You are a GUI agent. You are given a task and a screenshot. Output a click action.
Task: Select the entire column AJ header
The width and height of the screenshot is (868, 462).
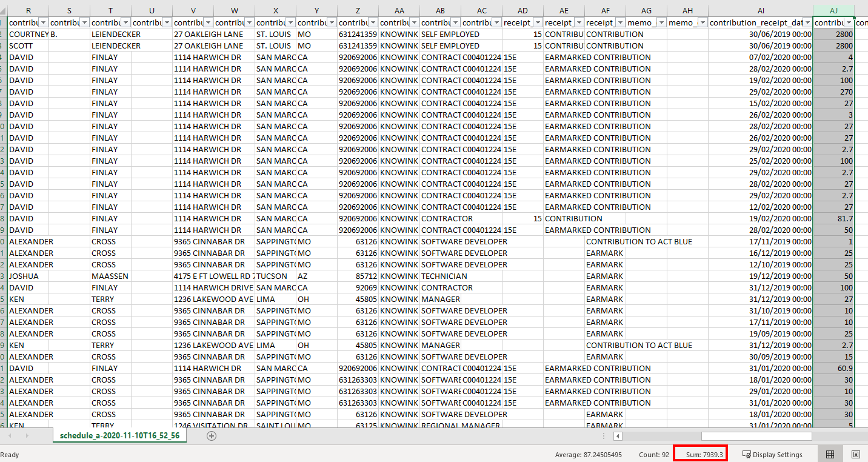[x=833, y=10]
